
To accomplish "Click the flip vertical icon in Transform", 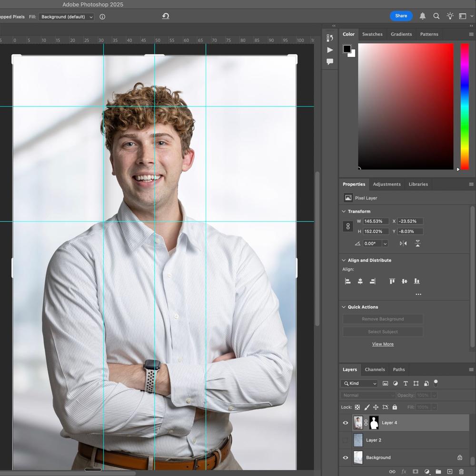I will (417, 243).
